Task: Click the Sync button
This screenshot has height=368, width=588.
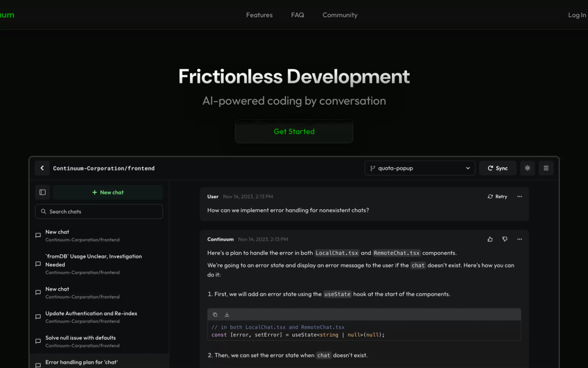Action: point(497,168)
